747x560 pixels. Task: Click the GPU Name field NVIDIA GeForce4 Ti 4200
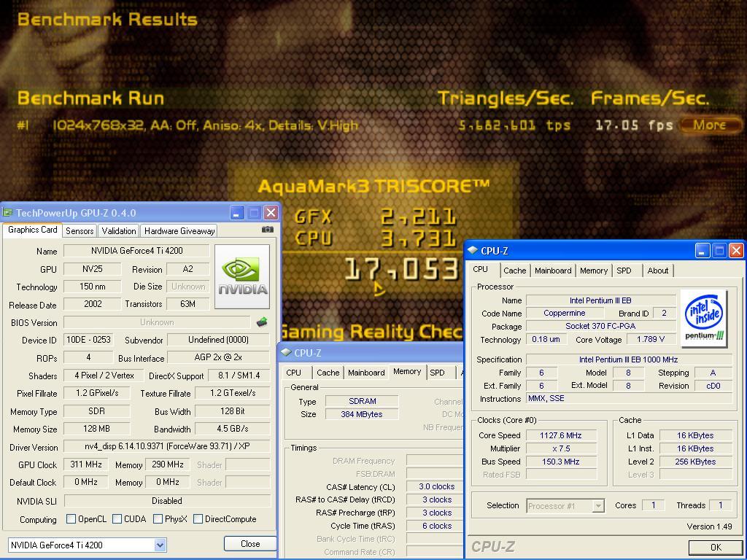[136, 251]
